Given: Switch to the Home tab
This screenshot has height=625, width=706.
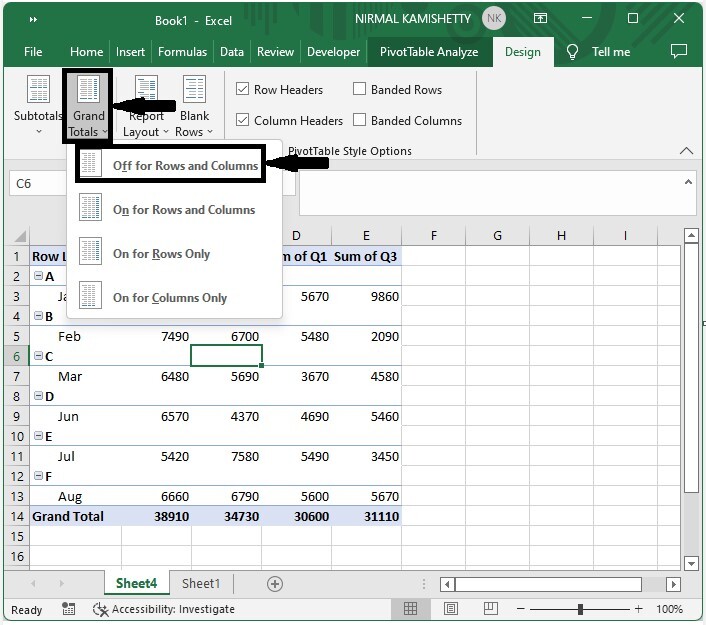Looking at the screenshot, I should 86,52.
